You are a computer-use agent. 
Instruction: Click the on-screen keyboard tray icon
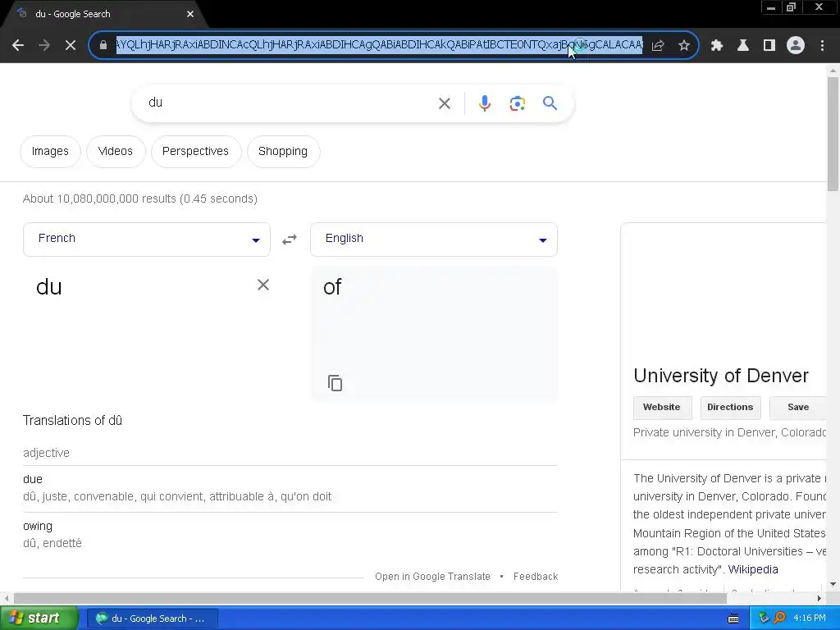pyautogui.click(x=733, y=619)
